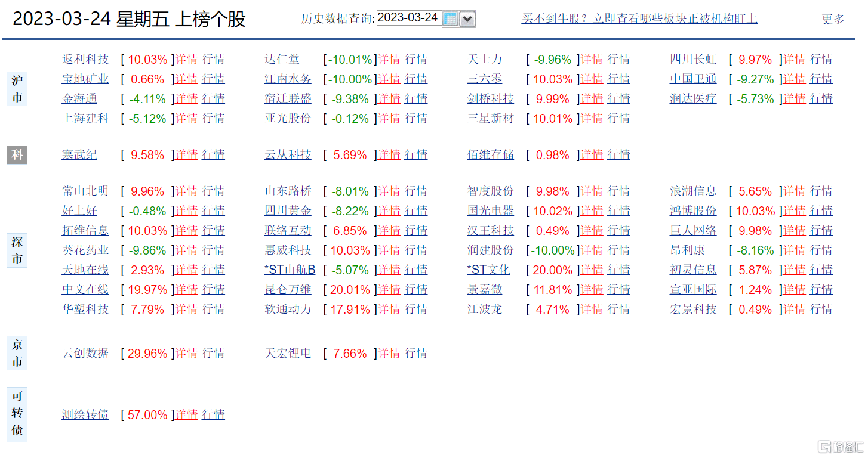Viewport: 868px width, 458px height.
Task: Select the 深市 market label
Action: pyautogui.click(x=17, y=250)
